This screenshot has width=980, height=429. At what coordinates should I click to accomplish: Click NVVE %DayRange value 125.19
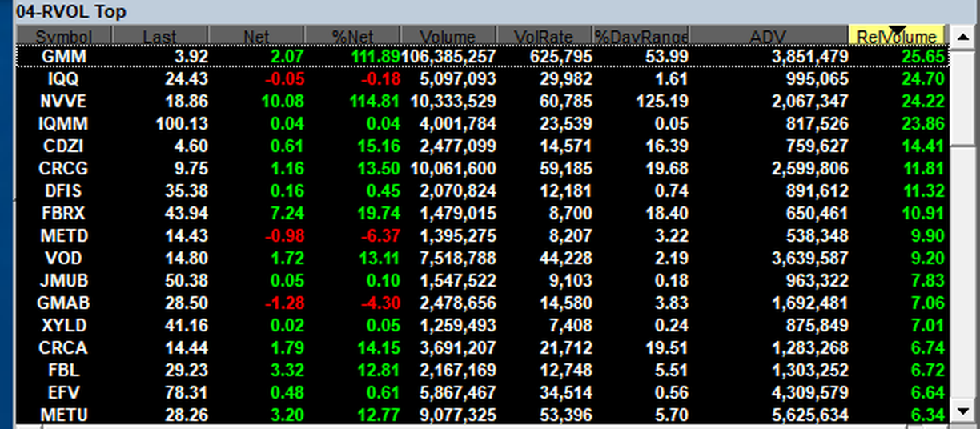point(665,102)
